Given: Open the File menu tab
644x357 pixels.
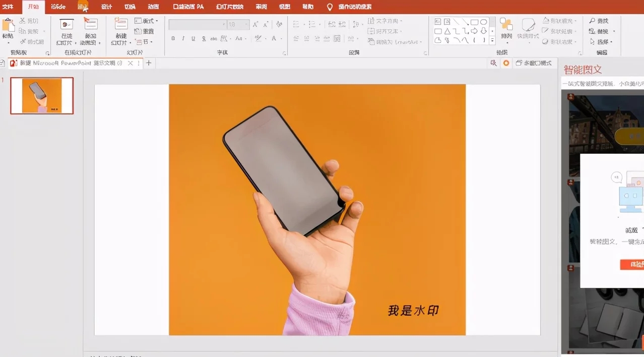Looking at the screenshot, I should click(8, 7).
